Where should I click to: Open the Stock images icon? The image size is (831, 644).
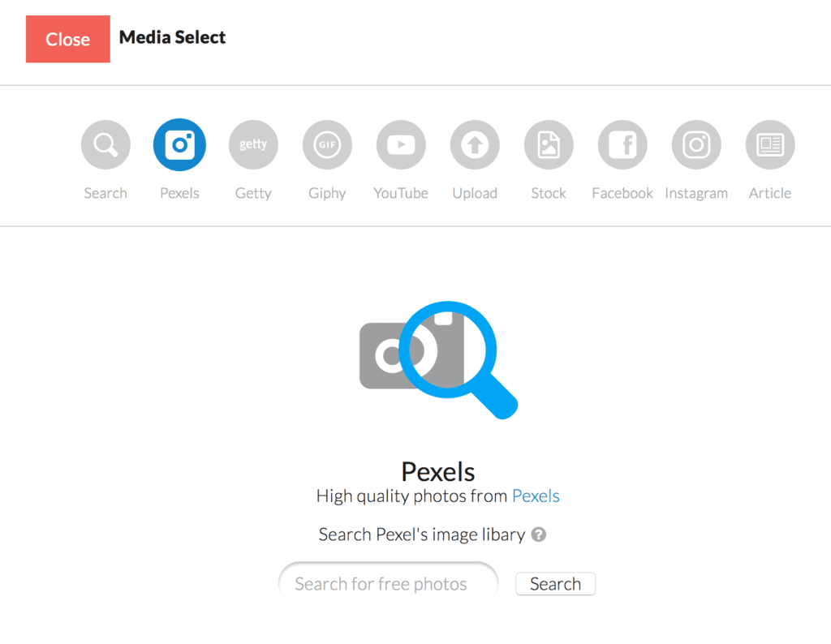pyautogui.click(x=549, y=144)
